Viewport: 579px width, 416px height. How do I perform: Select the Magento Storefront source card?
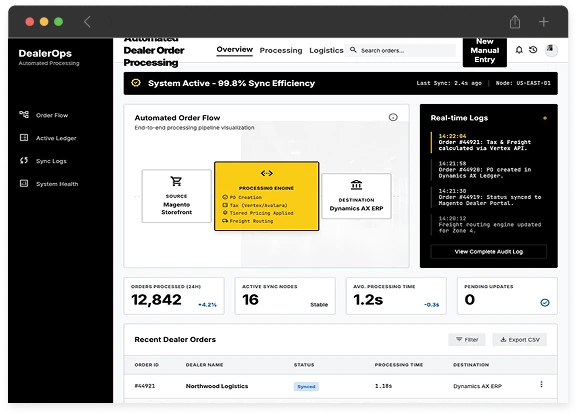[x=177, y=196]
